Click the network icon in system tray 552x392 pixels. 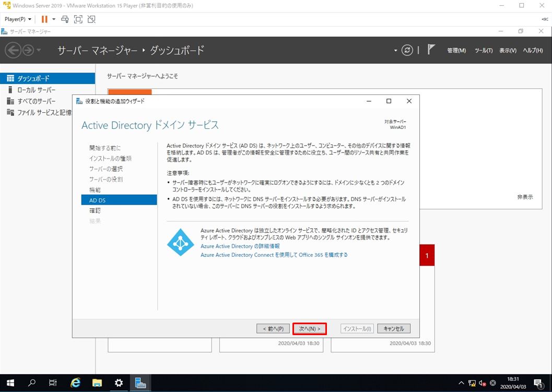pos(472,383)
